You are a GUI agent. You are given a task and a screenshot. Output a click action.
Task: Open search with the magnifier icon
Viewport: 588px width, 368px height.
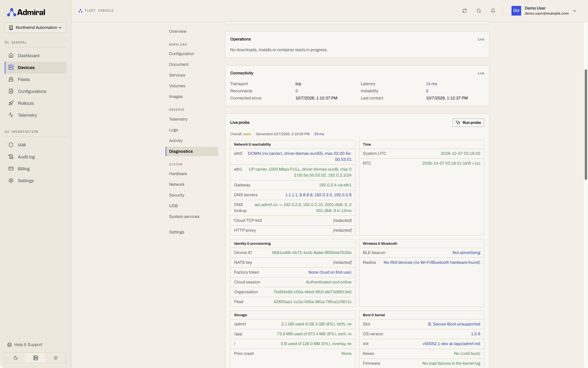(479, 11)
